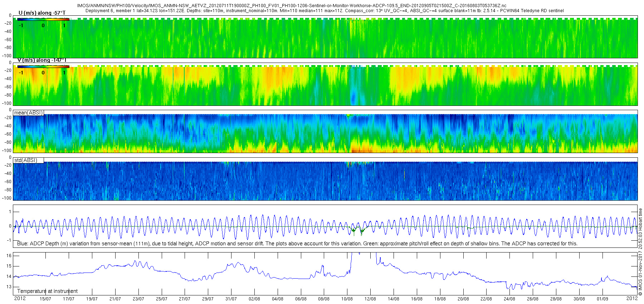Click the -1 tick of ADCP depth variation plot
This screenshot has width=644, height=304.
click(x=10, y=240)
